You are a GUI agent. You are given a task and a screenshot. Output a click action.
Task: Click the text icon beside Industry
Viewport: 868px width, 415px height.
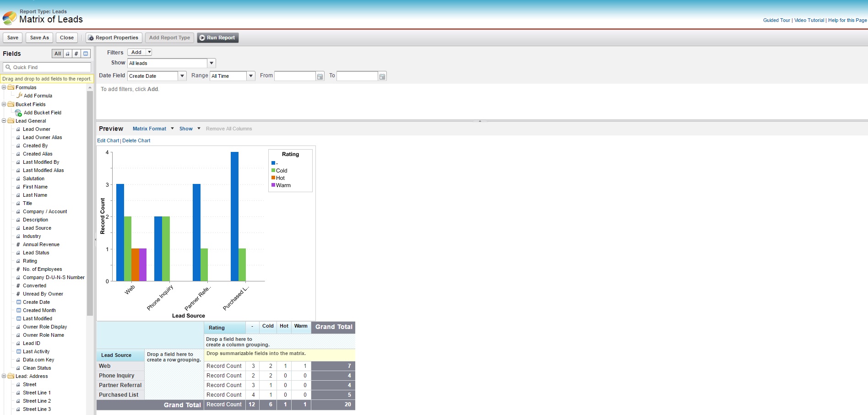pyautogui.click(x=18, y=236)
